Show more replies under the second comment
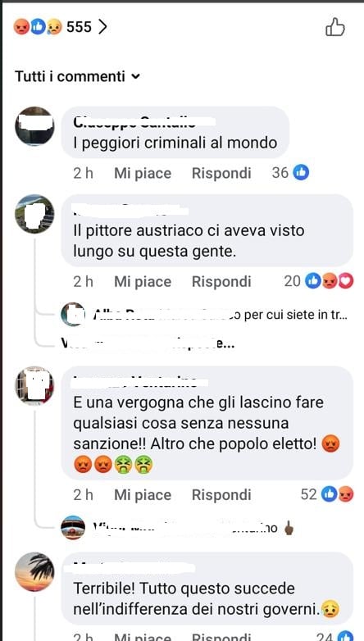The image size is (364, 641). (148, 343)
